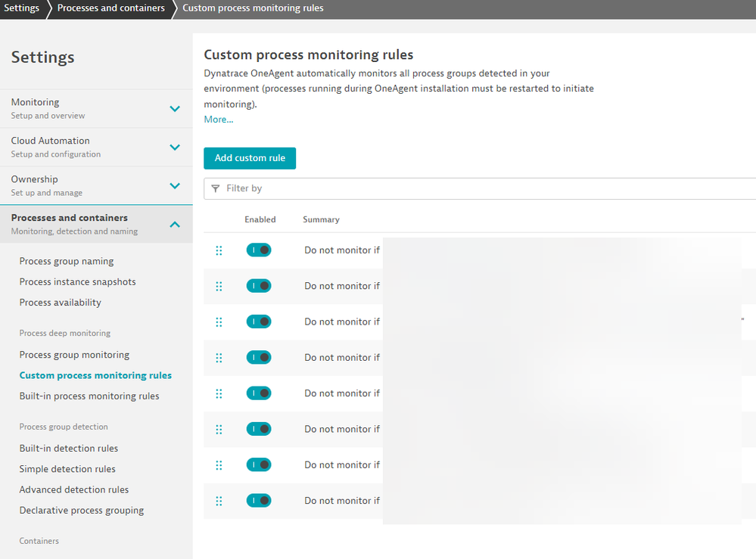Expand the Cloud Automation section
Image resolution: width=756 pixels, height=559 pixels.
point(175,147)
